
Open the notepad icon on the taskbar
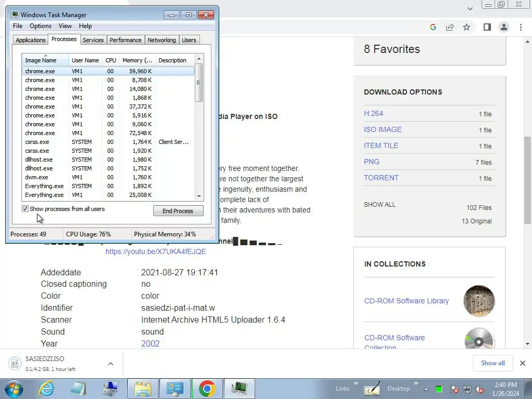point(78,389)
